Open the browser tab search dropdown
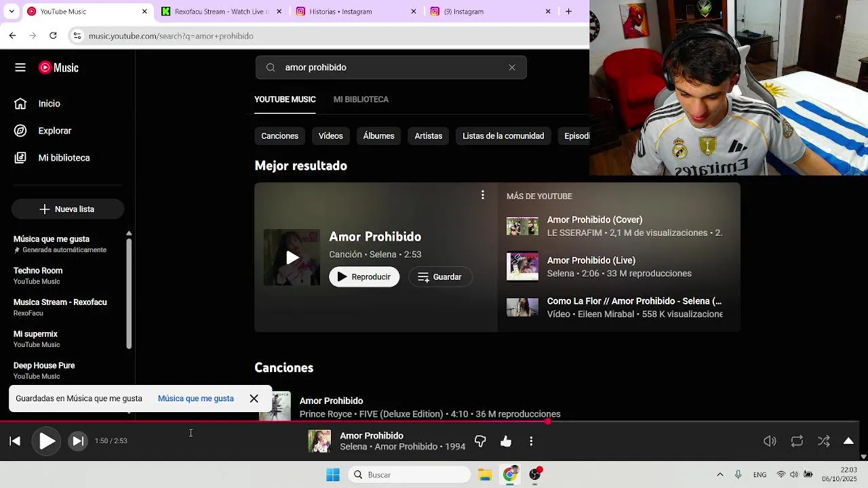 coord(11,12)
